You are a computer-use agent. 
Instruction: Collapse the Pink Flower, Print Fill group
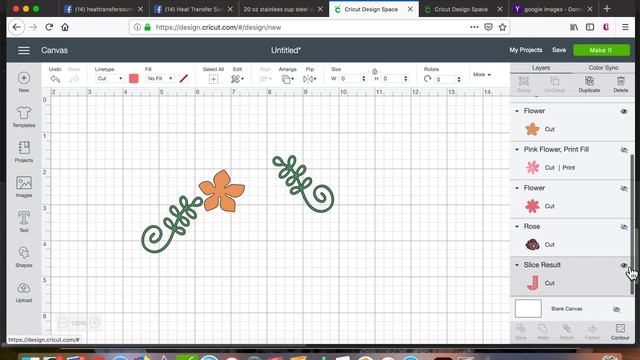click(517, 149)
